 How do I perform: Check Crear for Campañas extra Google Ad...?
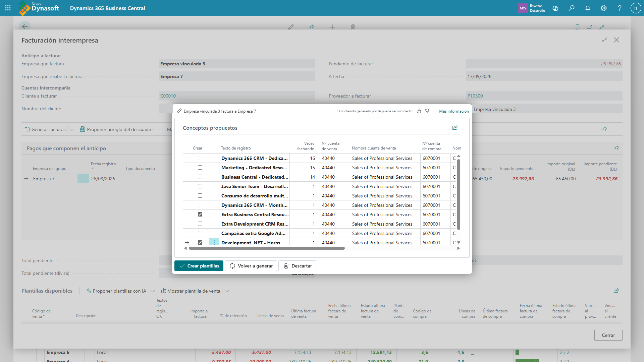(200, 233)
